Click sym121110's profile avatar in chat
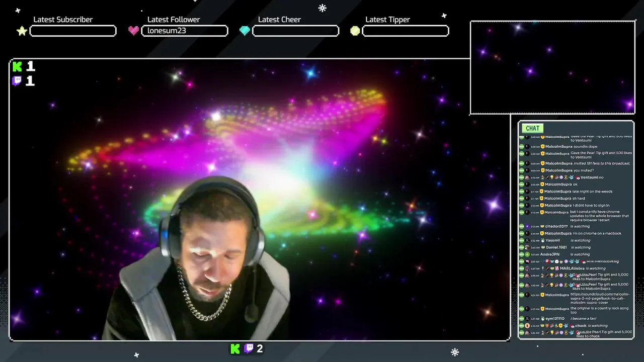Screen dimensions: 644x362 527,319
